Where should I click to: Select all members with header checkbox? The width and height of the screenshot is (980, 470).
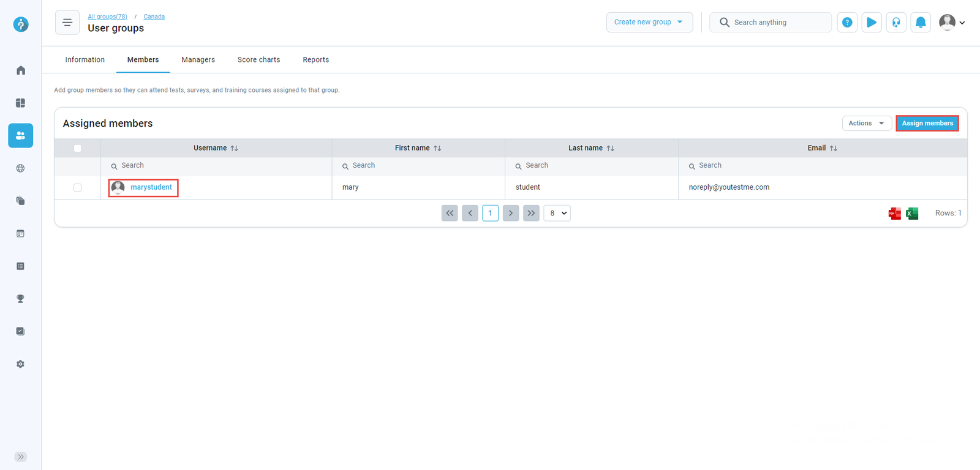(78, 148)
